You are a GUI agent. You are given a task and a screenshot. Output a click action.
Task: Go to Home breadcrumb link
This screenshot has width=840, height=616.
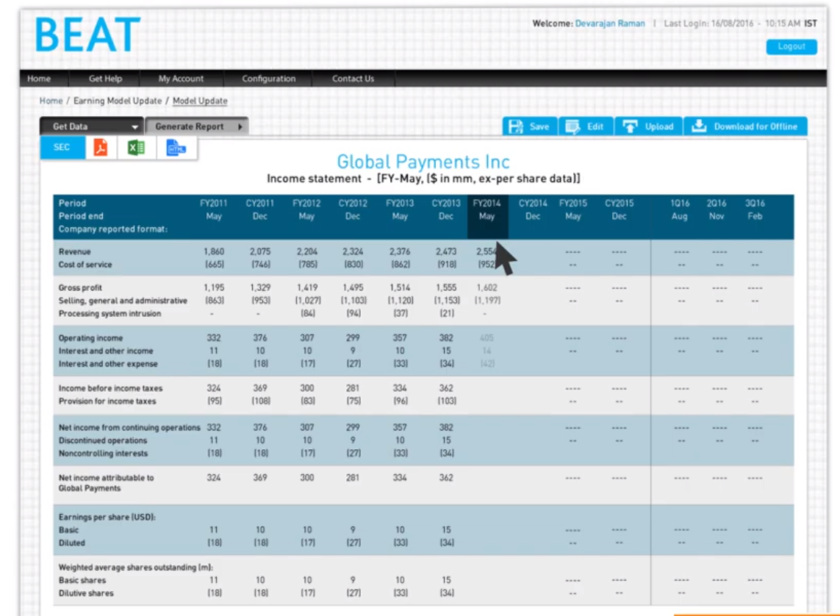pos(51,101)
